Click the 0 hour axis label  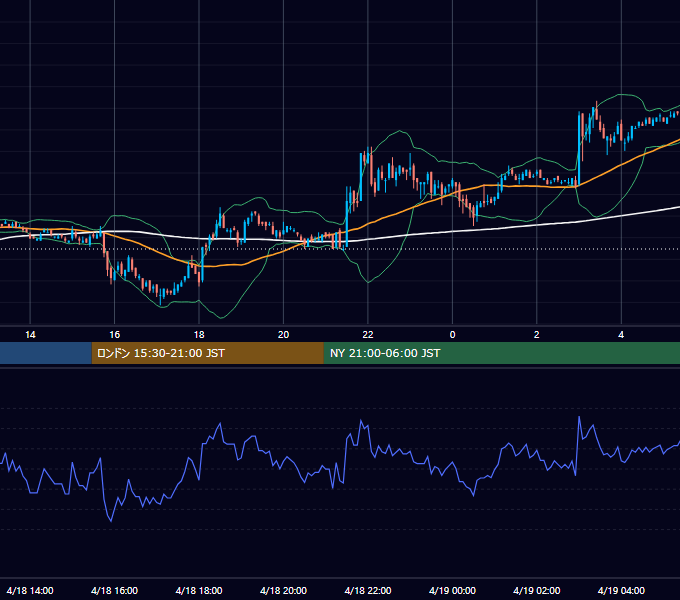[x=452, y=335]
